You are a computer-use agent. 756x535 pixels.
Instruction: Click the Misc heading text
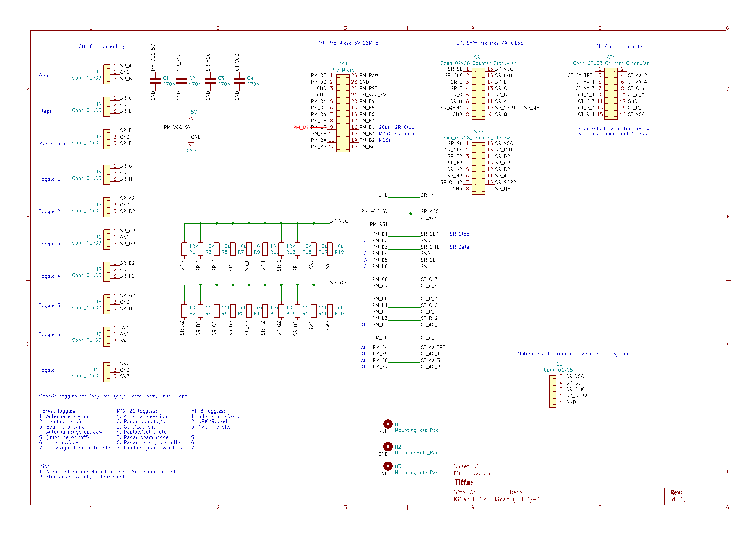(44, 466)
